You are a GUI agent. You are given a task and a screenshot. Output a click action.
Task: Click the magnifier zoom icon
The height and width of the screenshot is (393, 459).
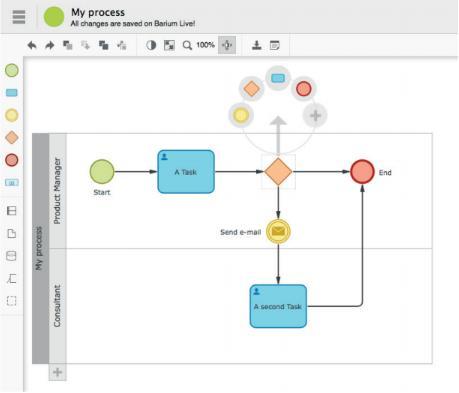pos(187,45)
